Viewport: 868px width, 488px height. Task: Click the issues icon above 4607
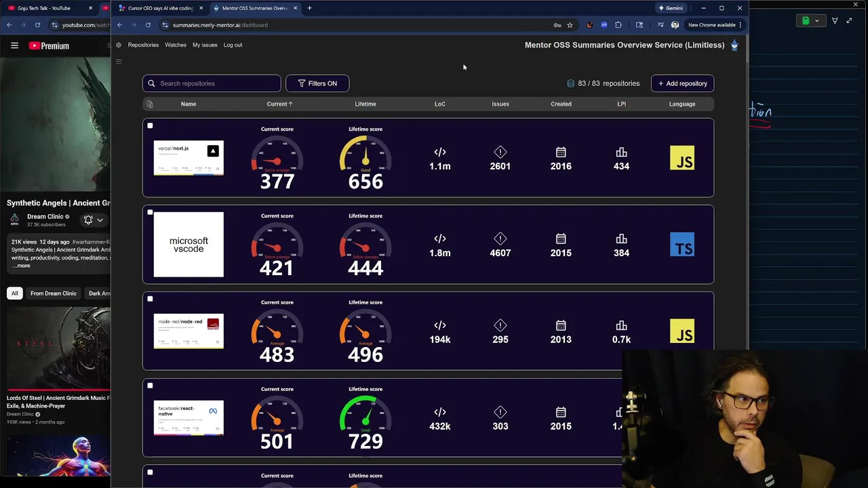[500, 239]
